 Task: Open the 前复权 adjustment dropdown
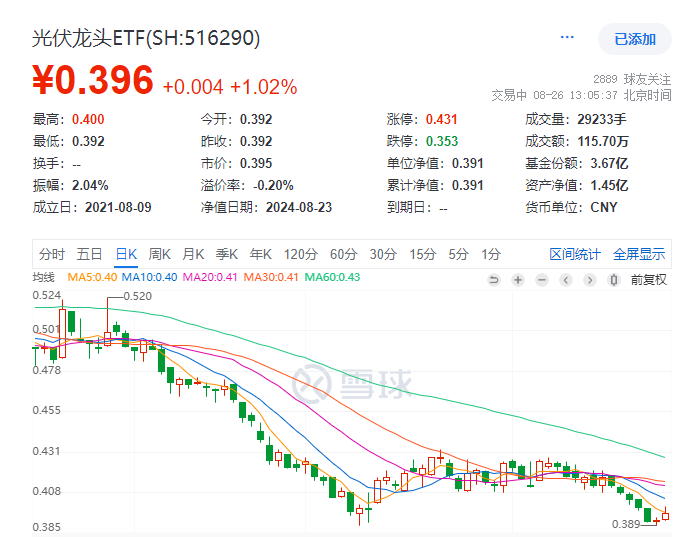click(649, 280)
